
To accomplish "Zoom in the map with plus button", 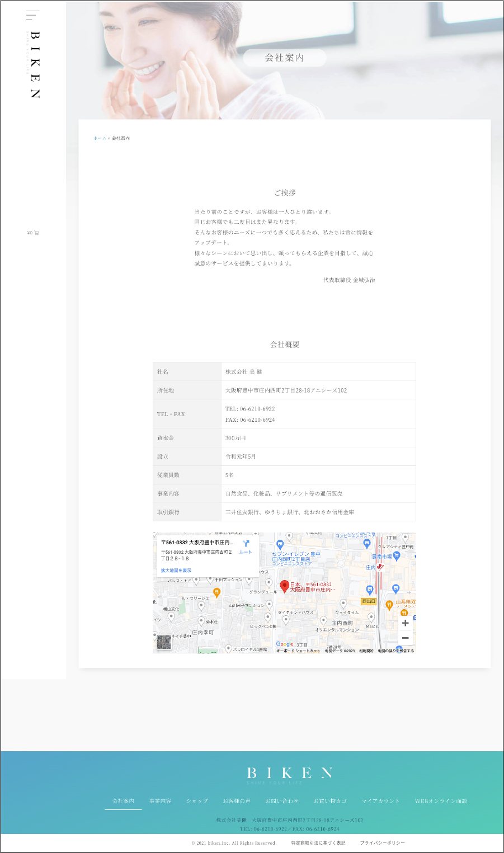I will pyautogui.click(x=405, y=623).
